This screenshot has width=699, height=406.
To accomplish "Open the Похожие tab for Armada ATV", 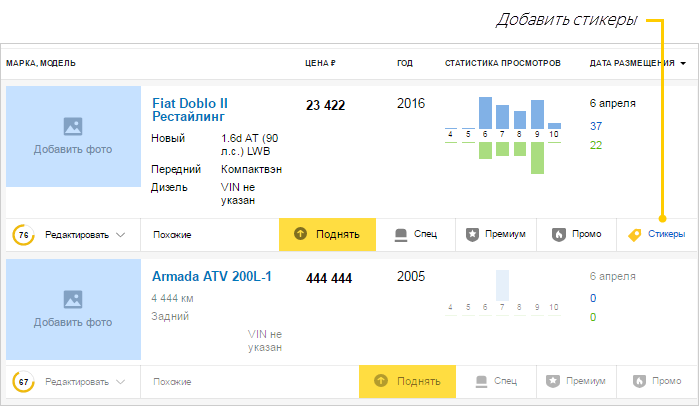I will (172, 382).
